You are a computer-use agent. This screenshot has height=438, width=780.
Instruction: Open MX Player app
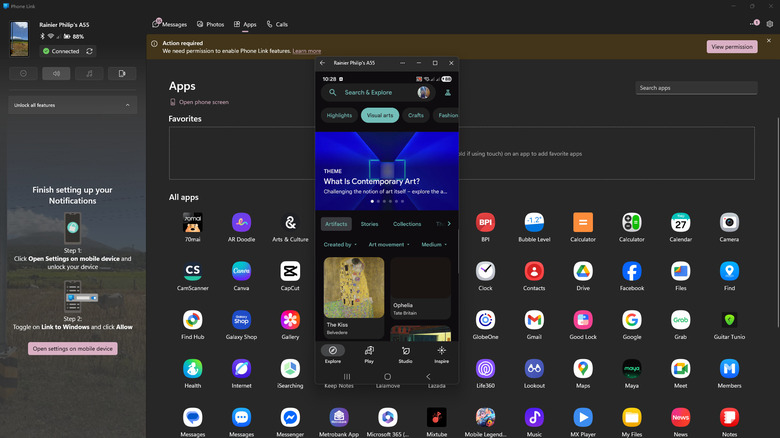coord(583,418)
